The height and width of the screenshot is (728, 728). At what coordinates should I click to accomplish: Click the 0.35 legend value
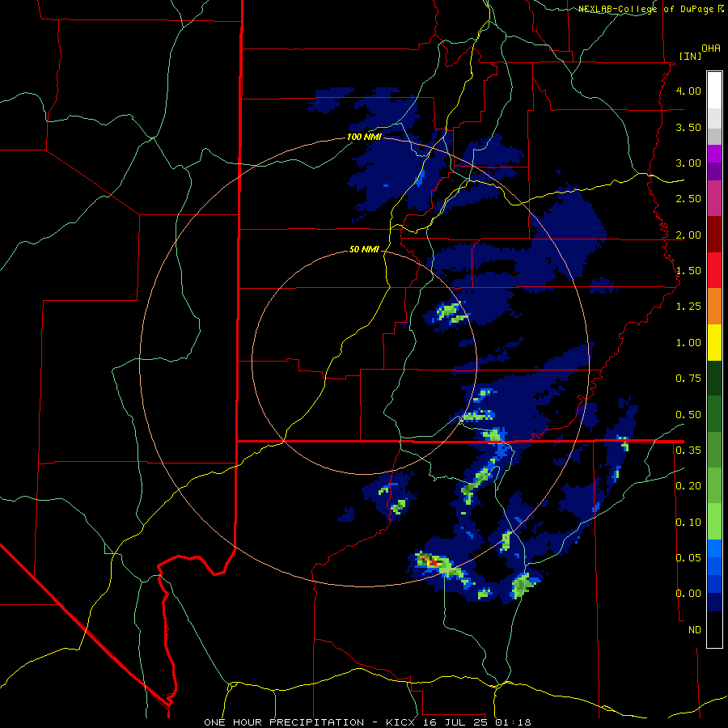[688, 451]
